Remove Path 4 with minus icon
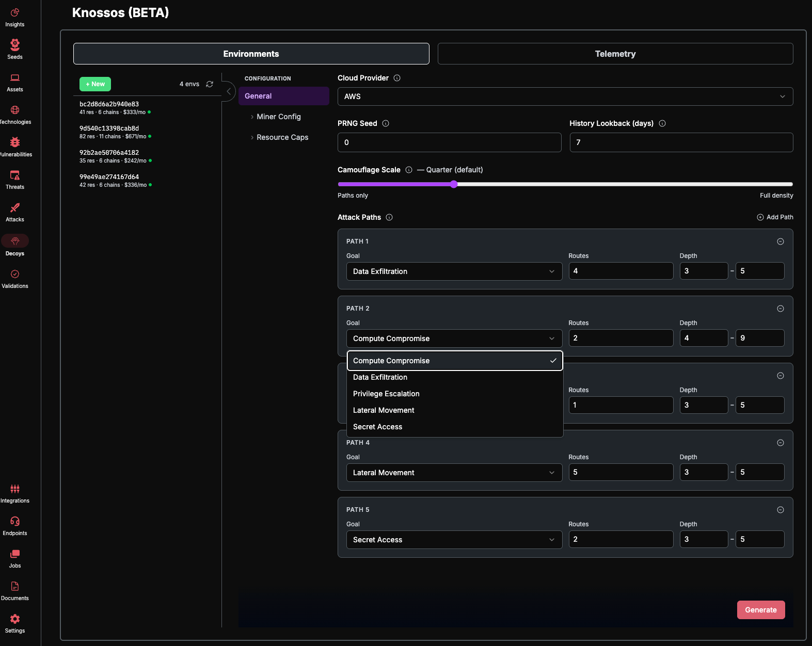Image resolution: width=812 pixels, height=646 pixels. coord(781,443)
